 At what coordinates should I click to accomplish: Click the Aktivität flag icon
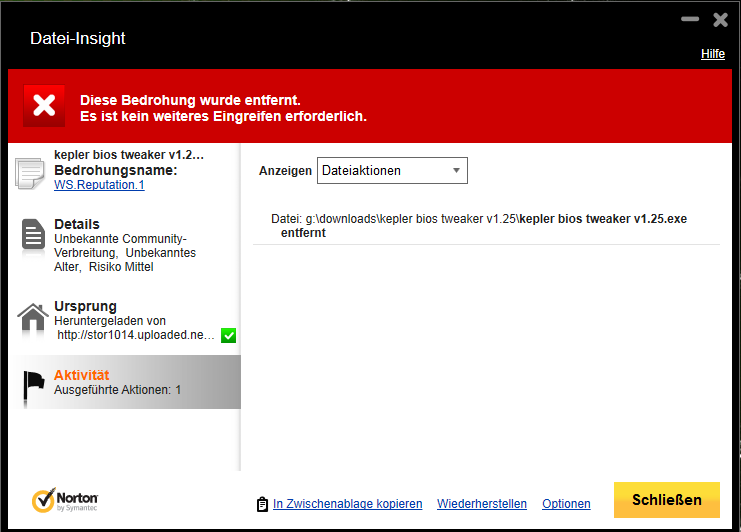(34, 387)
